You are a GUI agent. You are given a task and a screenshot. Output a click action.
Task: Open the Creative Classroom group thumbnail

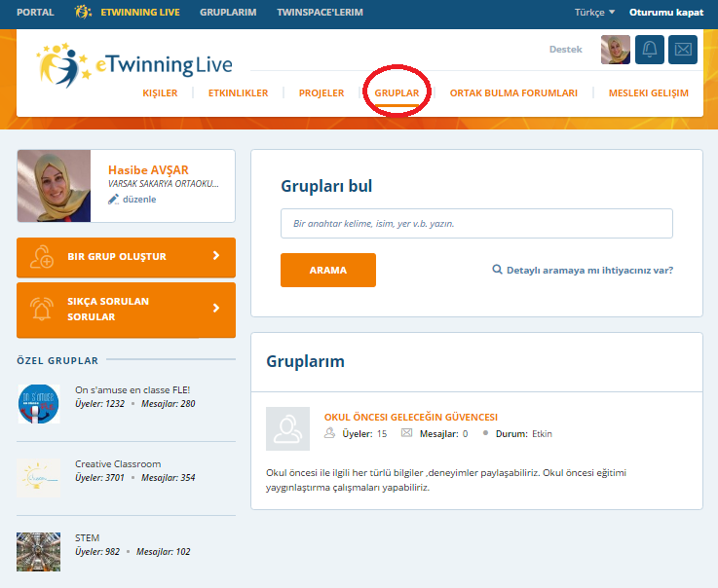click(38, 478)
